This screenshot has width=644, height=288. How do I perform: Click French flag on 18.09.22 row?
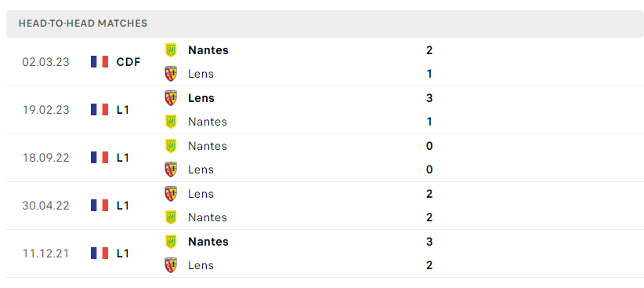click(x=99, y=158)
